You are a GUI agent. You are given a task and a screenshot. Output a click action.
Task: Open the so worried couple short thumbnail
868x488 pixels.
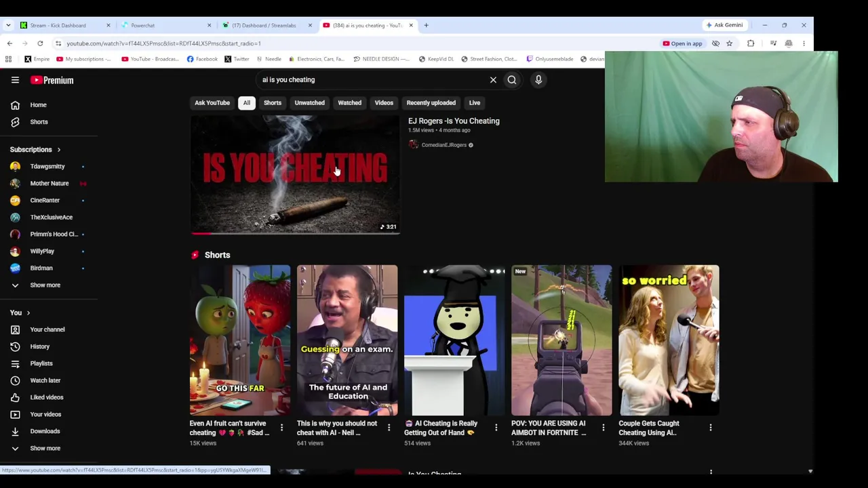tap(669, 340)
